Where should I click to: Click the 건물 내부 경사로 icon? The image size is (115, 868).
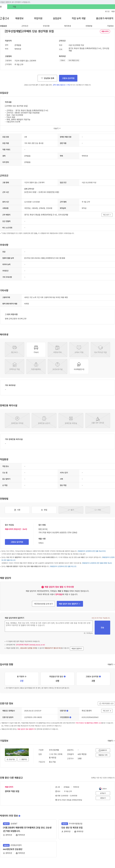point(98,421)
